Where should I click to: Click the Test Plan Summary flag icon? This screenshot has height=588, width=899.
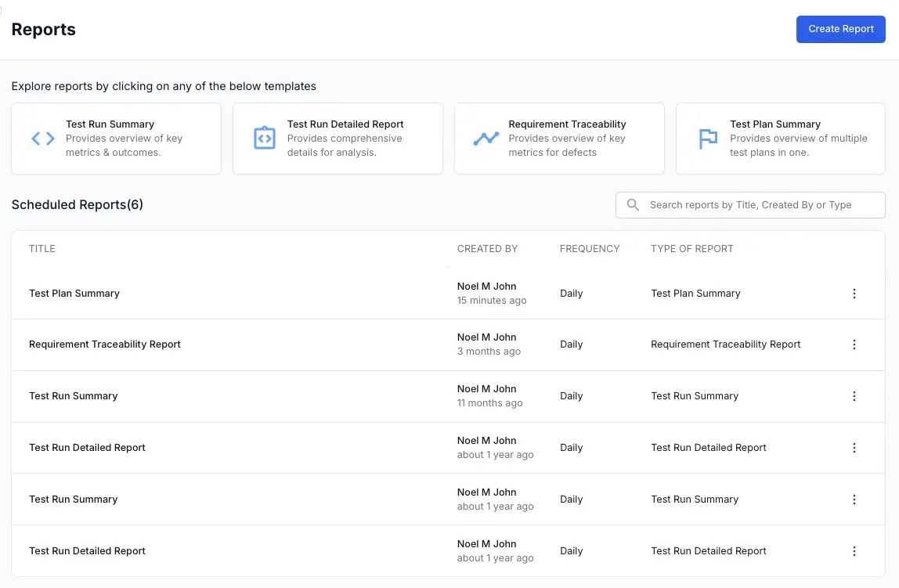708,139
